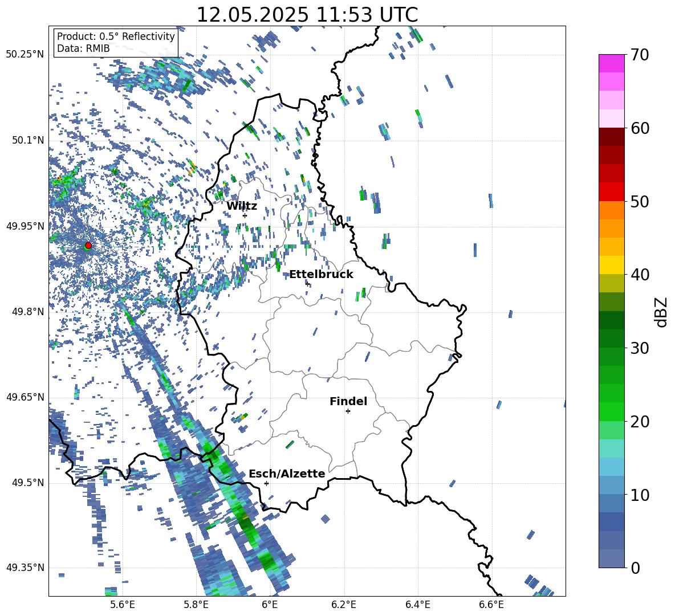
Task: Click the dark maroon colorbar segment below 60
Action: coord(611,137)
